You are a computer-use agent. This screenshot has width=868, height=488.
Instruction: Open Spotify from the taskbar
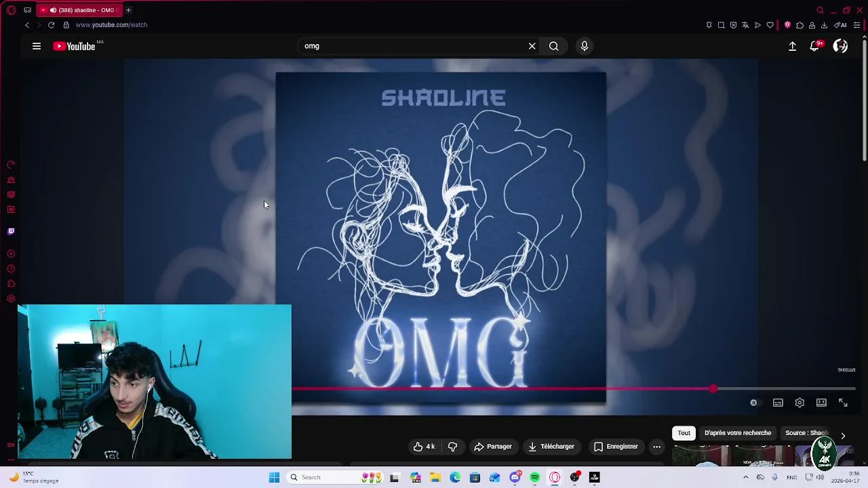(535, 478)
